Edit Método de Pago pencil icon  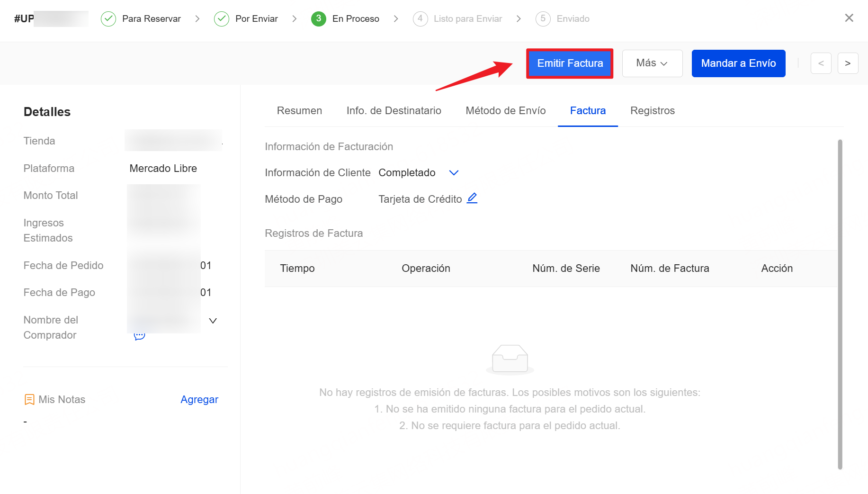(472, 198)
